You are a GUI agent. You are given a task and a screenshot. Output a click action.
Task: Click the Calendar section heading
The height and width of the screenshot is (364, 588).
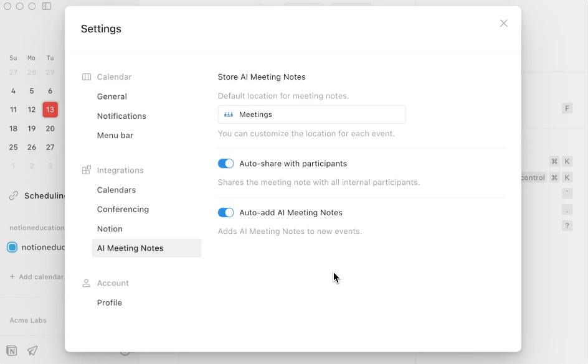tap(114, 77)
